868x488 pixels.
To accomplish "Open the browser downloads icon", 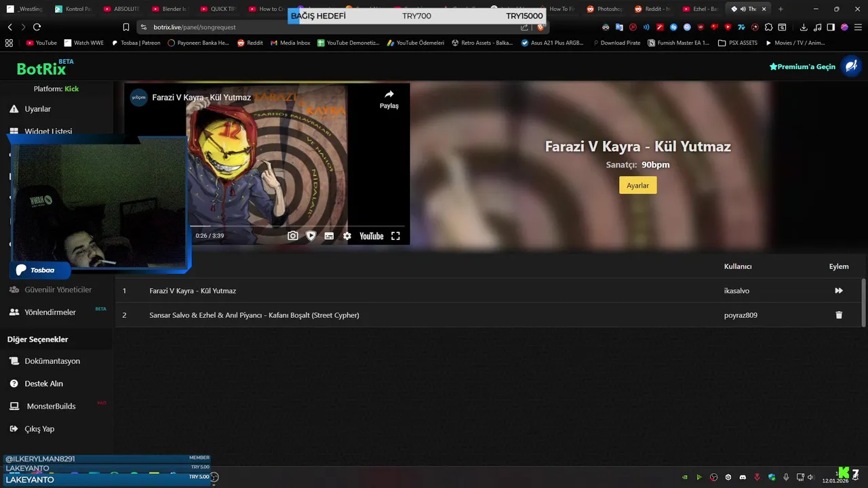I will [804, 27].
